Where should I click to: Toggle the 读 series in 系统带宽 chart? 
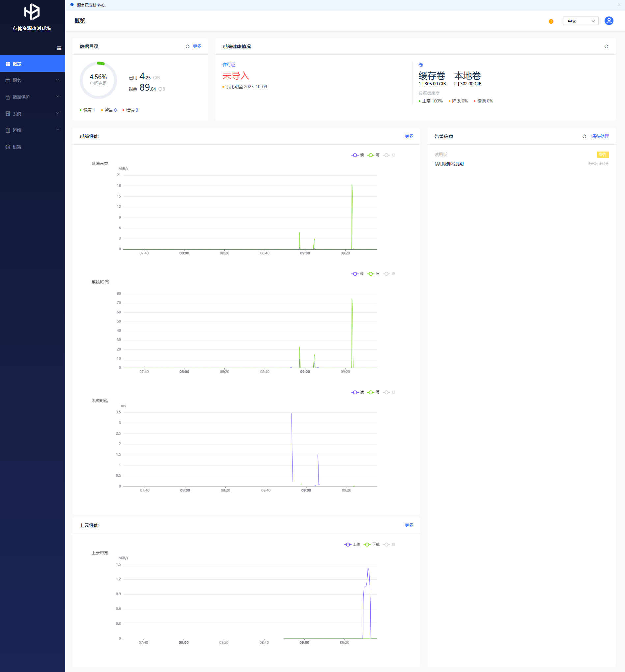(x=357, y=155)
